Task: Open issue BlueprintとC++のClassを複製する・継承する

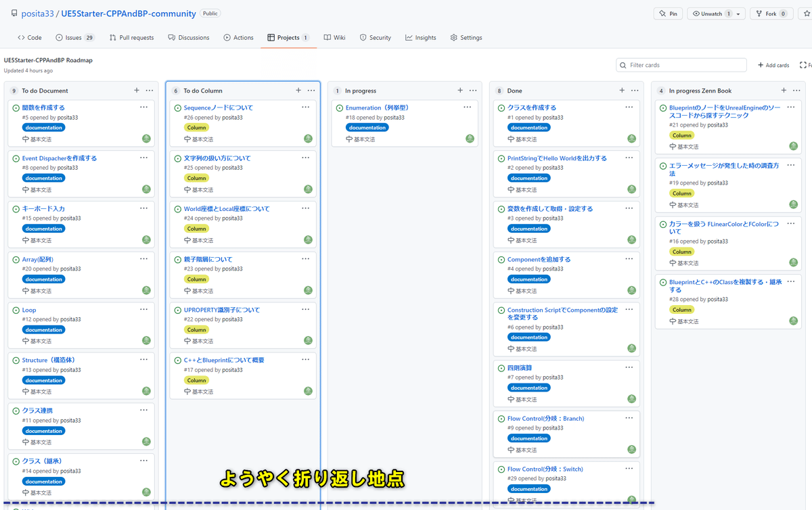Action: point(725,285)
